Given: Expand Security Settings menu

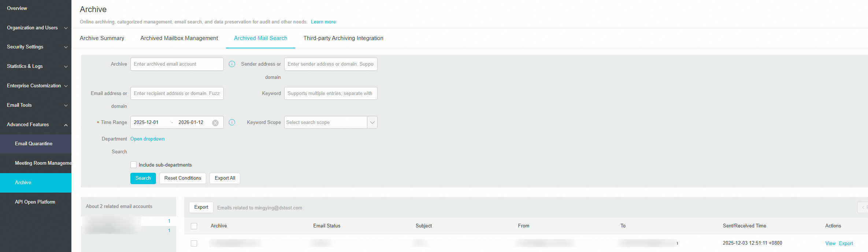Looking at the screenshot, I should [36, 47].
